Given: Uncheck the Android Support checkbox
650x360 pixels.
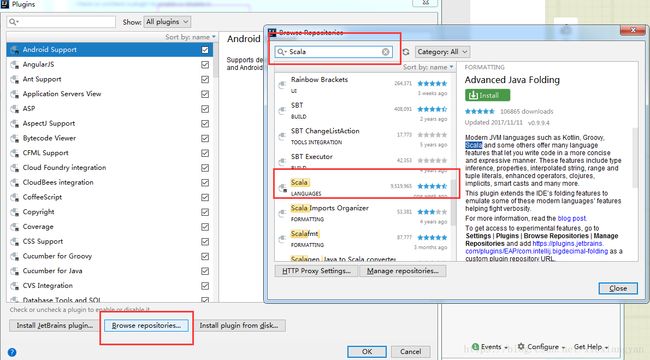Looking at the screenshot, I should pyautogui.click(x=205, y=50).
